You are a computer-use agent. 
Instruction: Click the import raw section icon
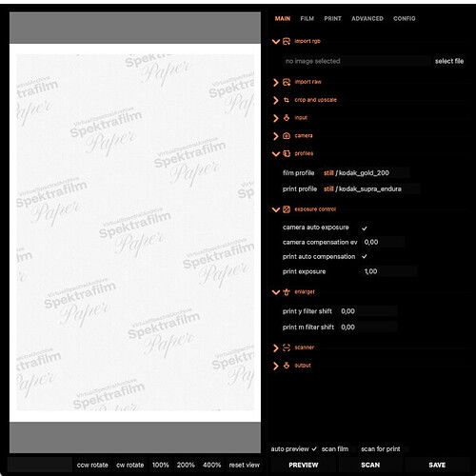287,82
